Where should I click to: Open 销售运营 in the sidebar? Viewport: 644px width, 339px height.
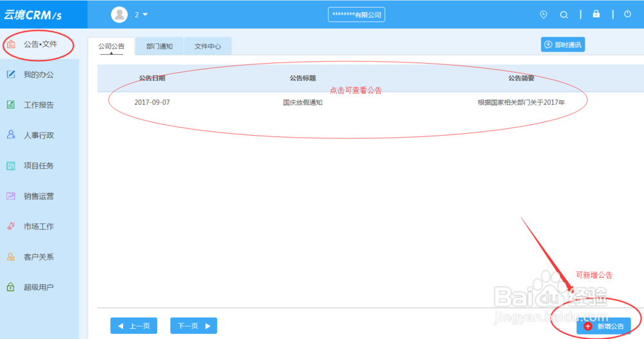coord(39,196)
